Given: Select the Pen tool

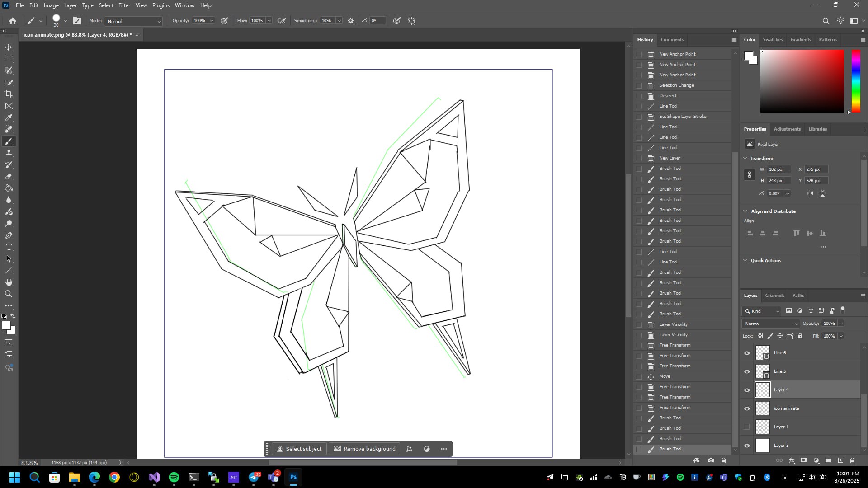Looking at the screenshot, I should point(9,235).
